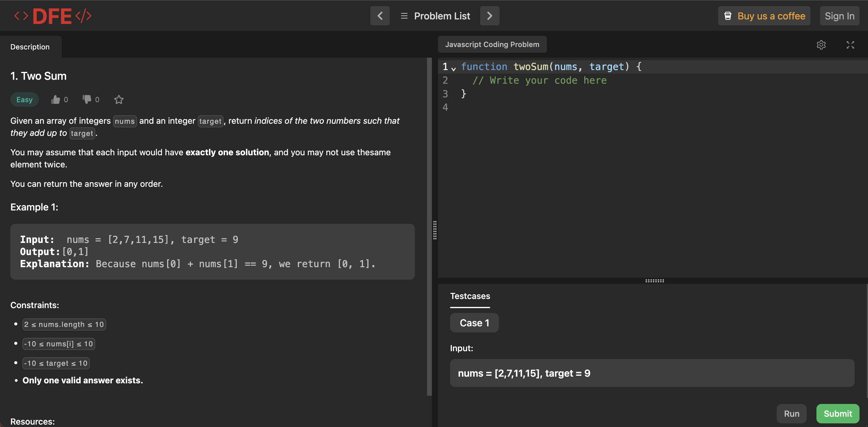Open the settings gear in the code editor
This screenshot has width=868, height=427.
click(x=822, y=45)
